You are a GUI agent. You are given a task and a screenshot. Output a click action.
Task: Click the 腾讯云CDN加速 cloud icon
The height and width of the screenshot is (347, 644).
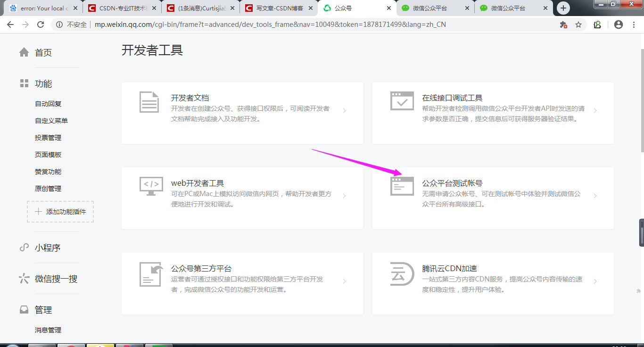coord(402,274)
